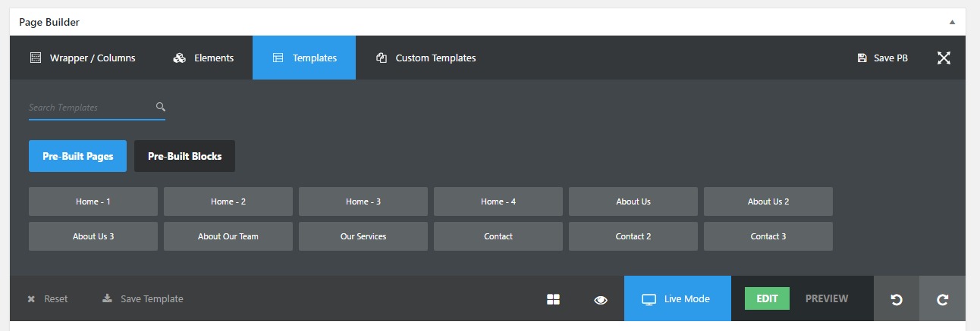Focus the Search Templates field

tap(90, 108)
